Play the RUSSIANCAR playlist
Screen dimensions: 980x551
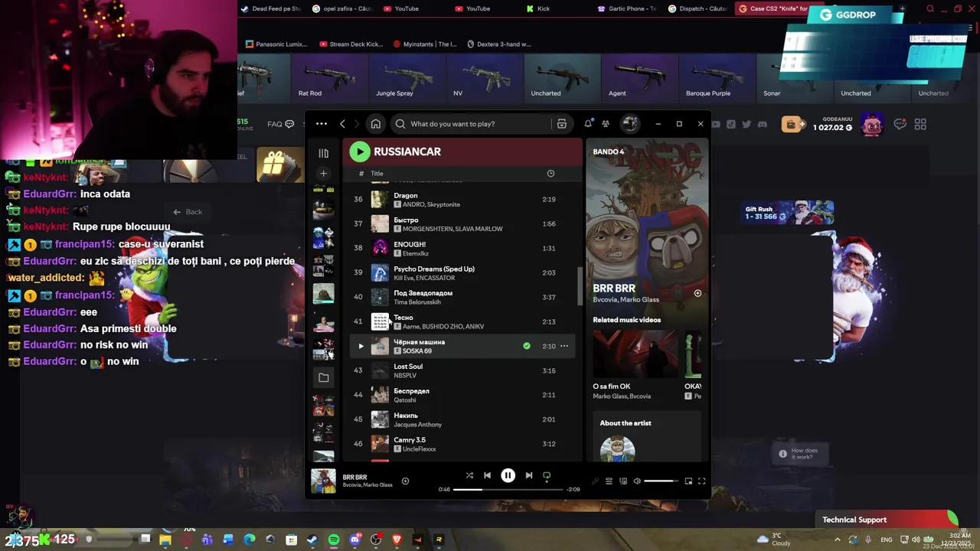click(x=359, y=152)
